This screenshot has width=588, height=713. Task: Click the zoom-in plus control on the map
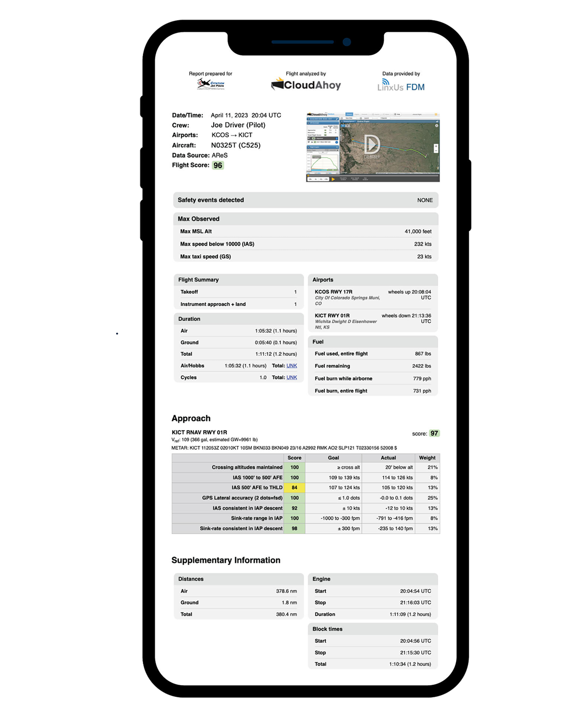coord(436,146)
